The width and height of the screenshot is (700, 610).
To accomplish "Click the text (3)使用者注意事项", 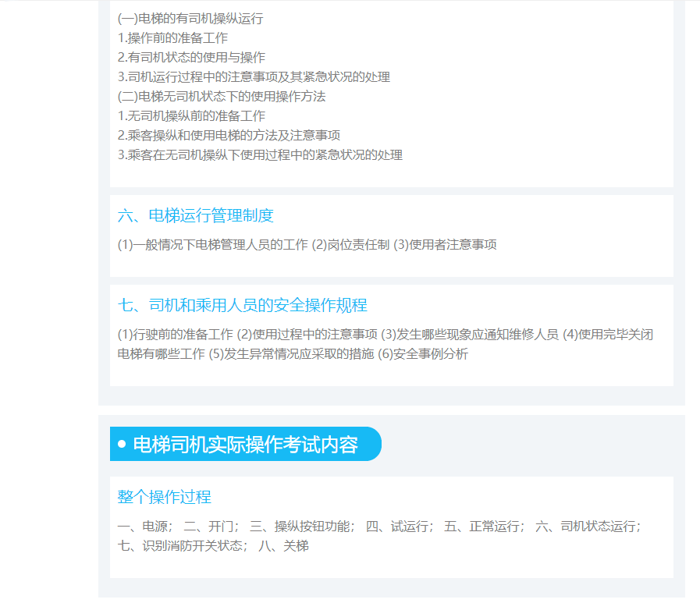I will point(445,245).
